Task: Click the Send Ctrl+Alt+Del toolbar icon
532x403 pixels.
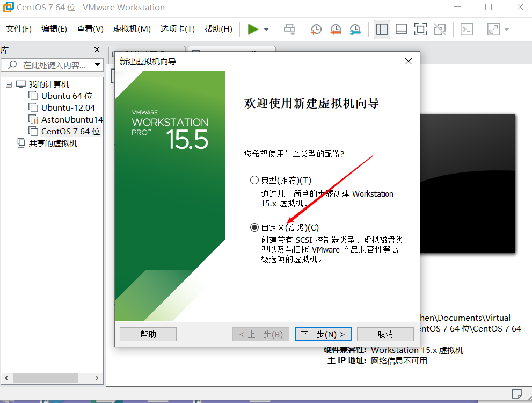Action: pos(289,30)
